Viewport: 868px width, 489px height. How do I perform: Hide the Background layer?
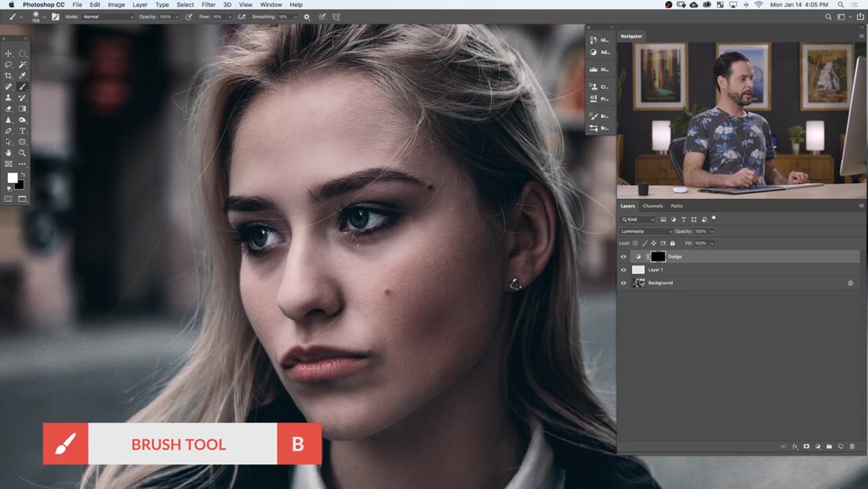(x=624, y=283)
